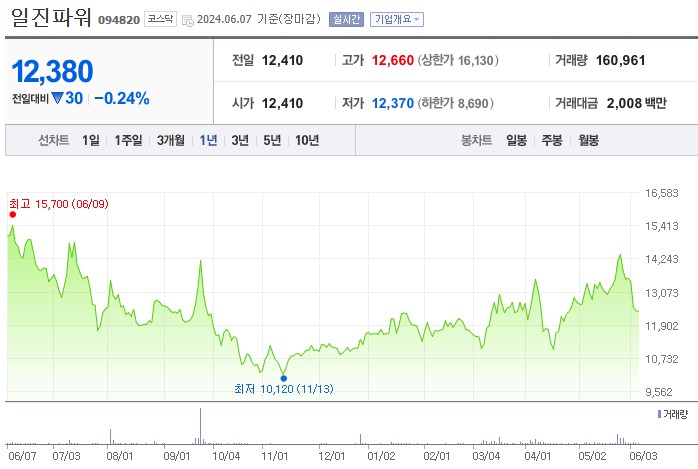Click the 거래량 value 160,961
This screenshot has width=698, height=469.
(x=621, y=60)
